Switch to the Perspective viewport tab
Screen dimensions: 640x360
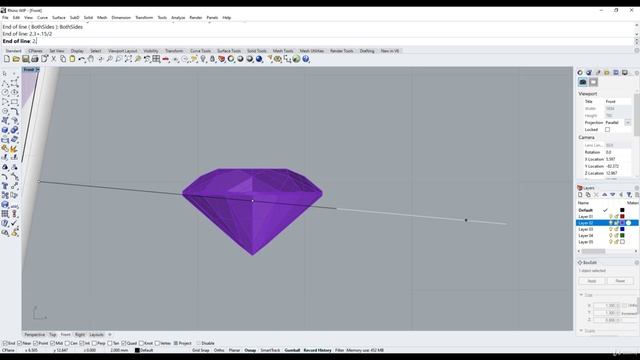coord(35,335)
